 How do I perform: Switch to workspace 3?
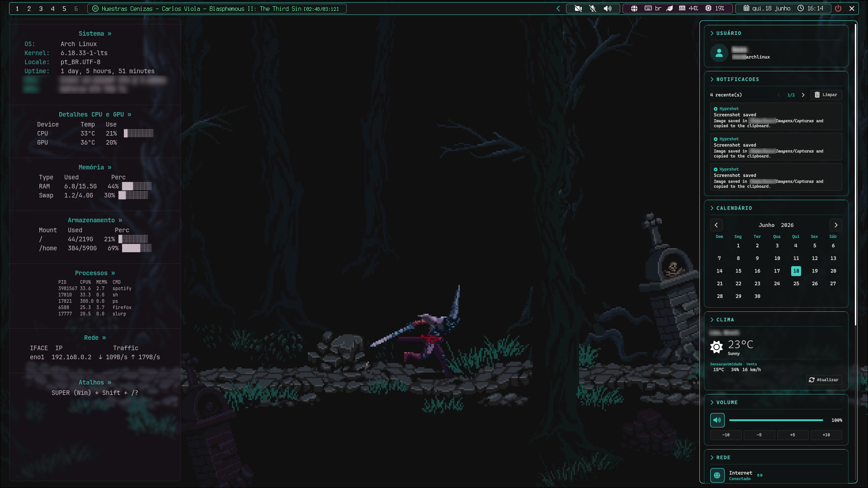(41, 9)
